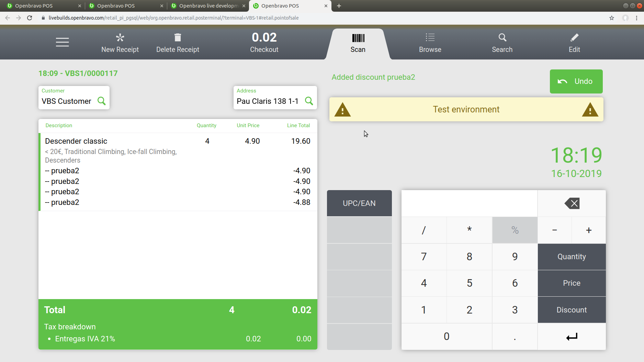Switch to the Browse tab
This screenshot has height=362, width=644.
430,43
